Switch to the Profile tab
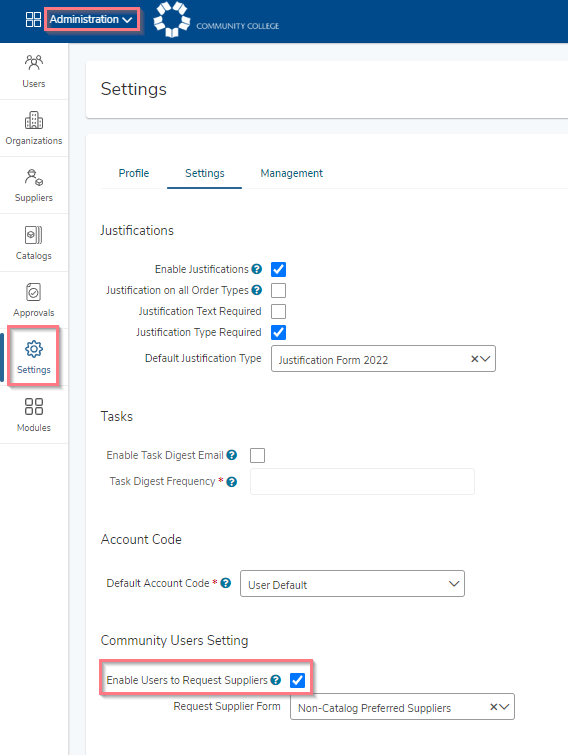The height and width of the screenshot is (755, 568). pos(134,173)
